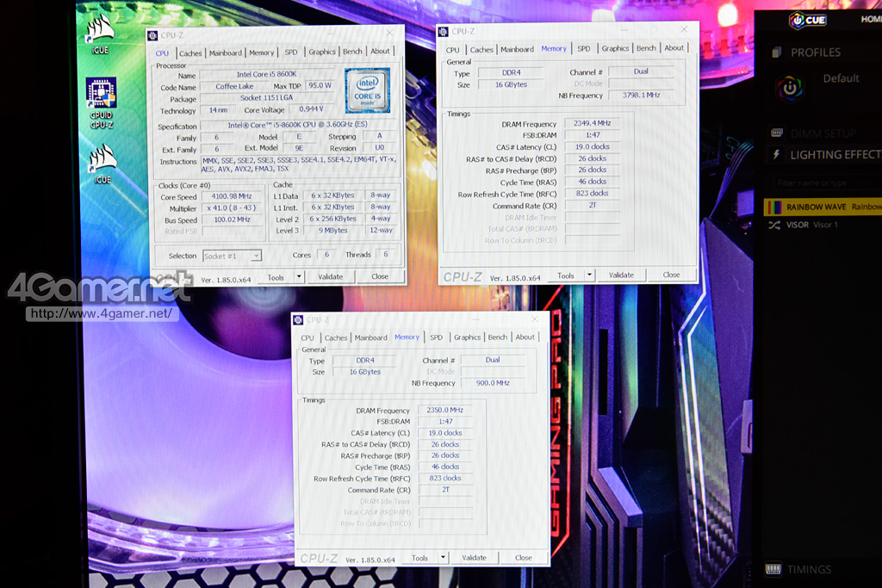This screenshot has width=882, height=588.
Task: Click DRAM Frequency 2349.4 MHz value
Action: 592,123
